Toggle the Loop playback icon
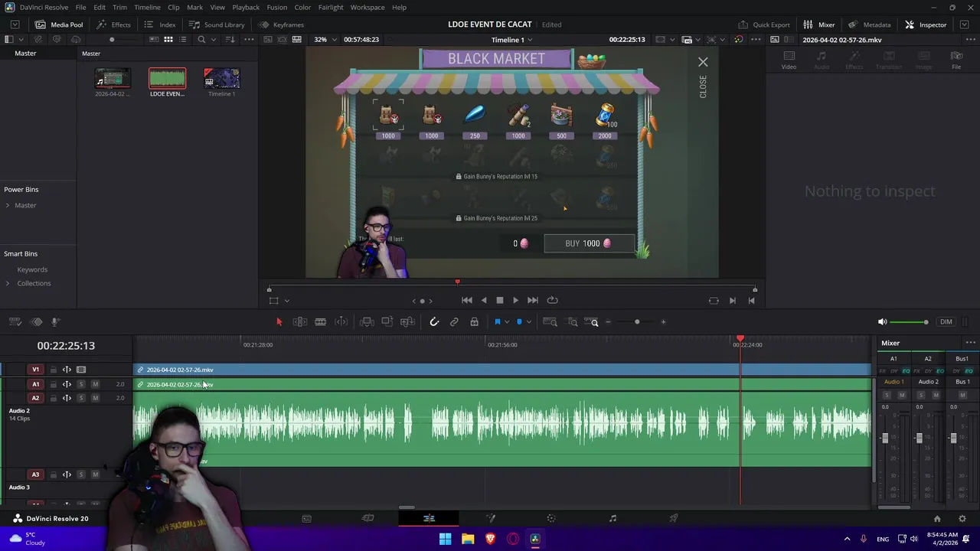The image size is (980, 551). pyautogui.click(x=552, y=301)
